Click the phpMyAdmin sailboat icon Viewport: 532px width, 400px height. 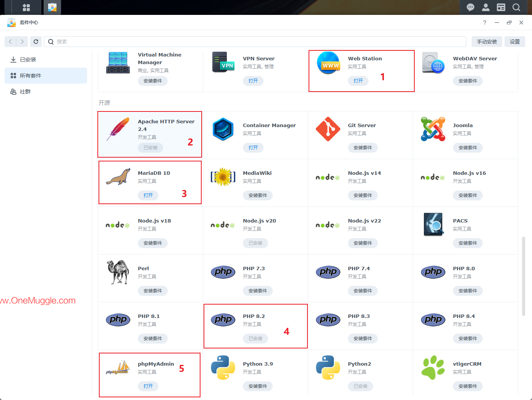tap(118, 368)
